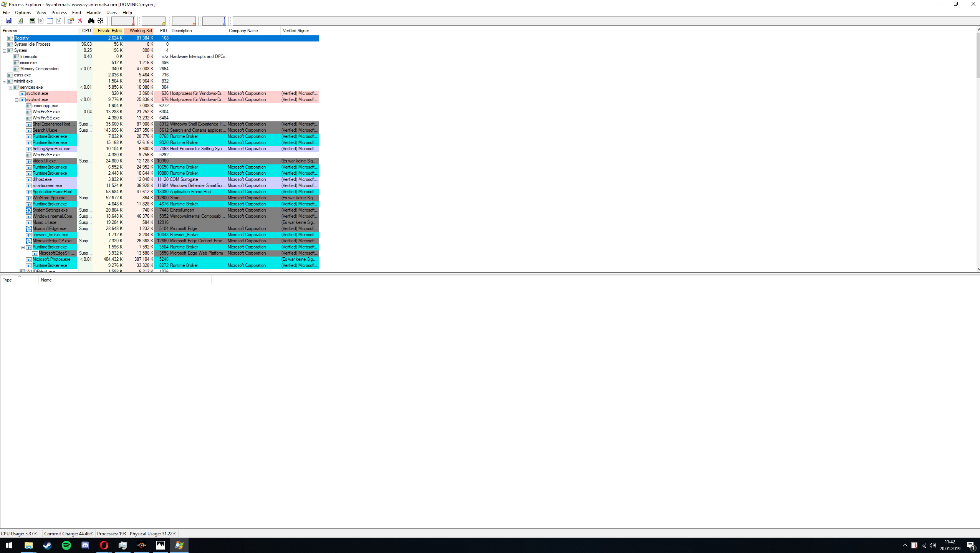Screen dimensions: 980x553
Task: Click the Show Process Tree icon
Action: click(x=41, y=21)
